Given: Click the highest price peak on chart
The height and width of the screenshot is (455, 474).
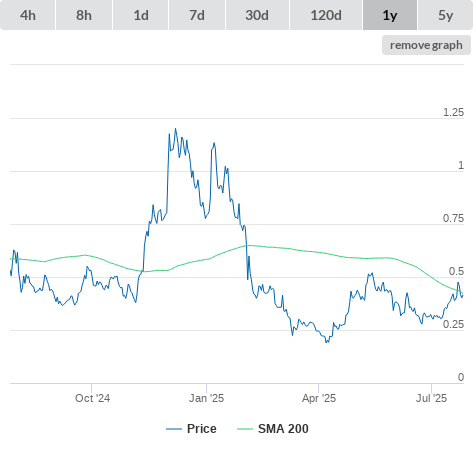Looking at the screenshot, I should point(176,129).
